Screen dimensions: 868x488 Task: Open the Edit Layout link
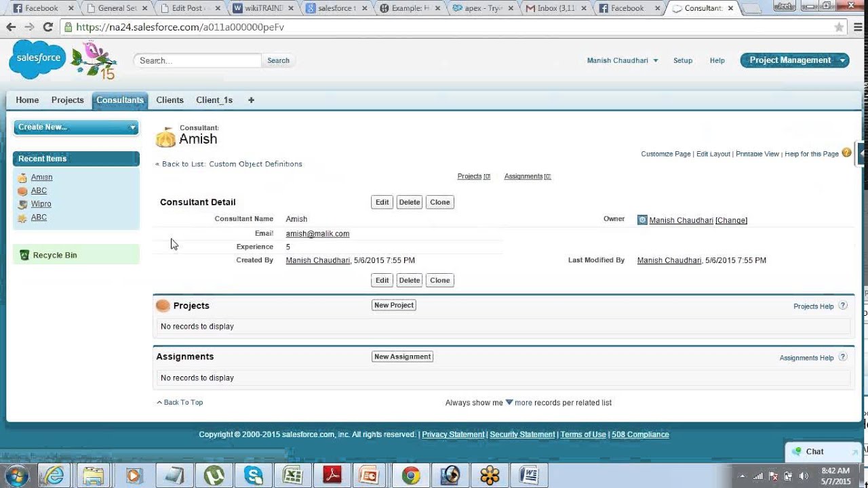pyautogui.click(x=713, y=154)
